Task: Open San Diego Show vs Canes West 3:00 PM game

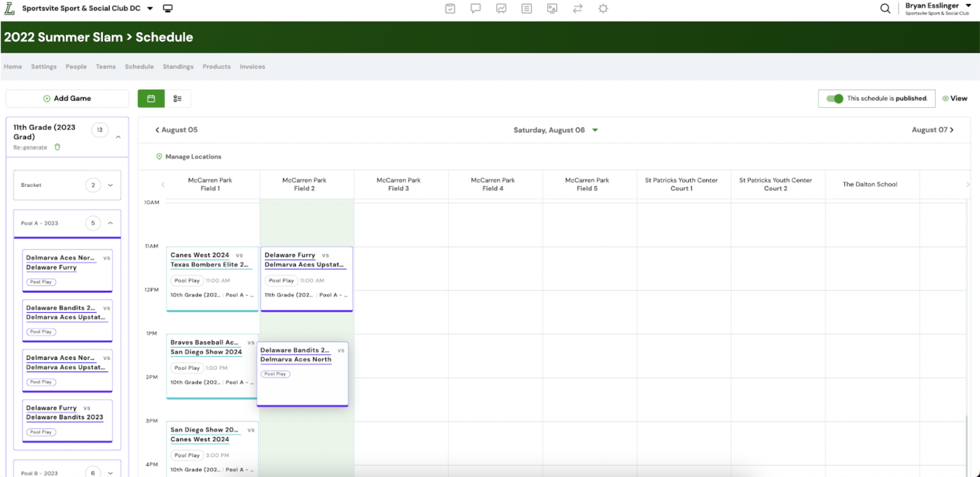Action: (x=212, y=448)
